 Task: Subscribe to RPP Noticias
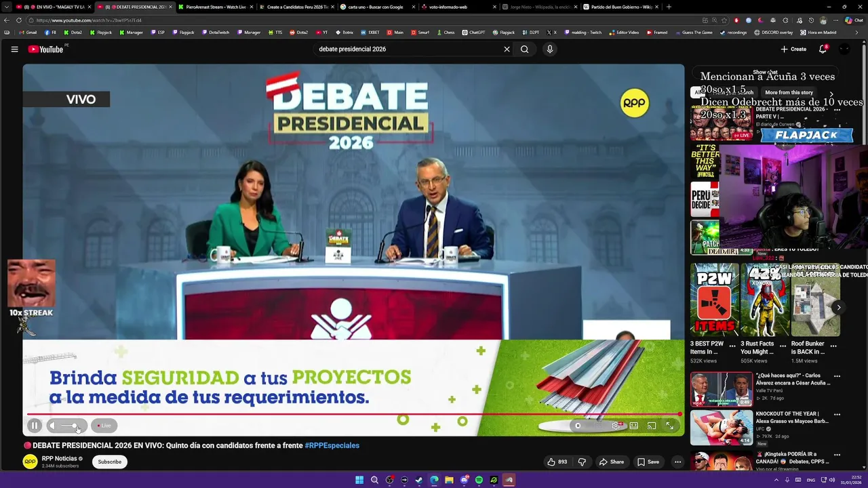(x=109, y=462)
